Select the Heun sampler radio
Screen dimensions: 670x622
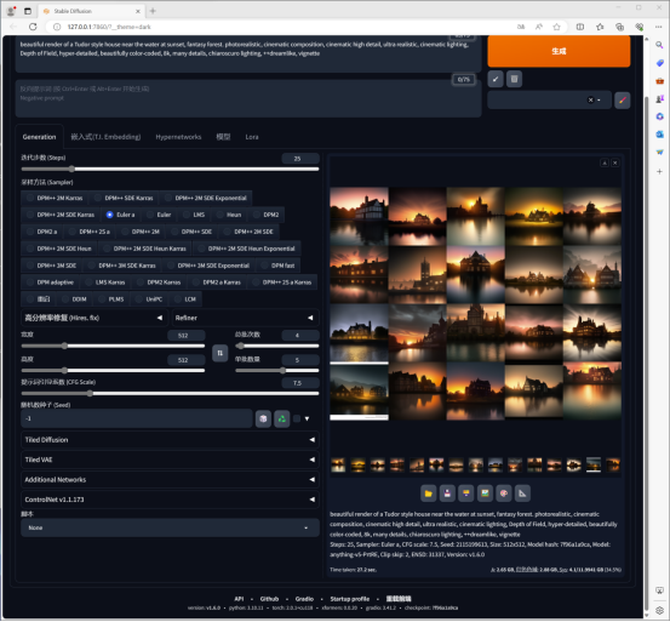click(229, 214)
